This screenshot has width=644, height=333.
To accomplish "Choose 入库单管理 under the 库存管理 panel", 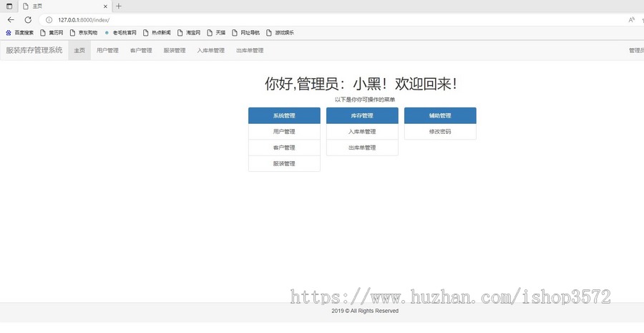I will (362, 132).
